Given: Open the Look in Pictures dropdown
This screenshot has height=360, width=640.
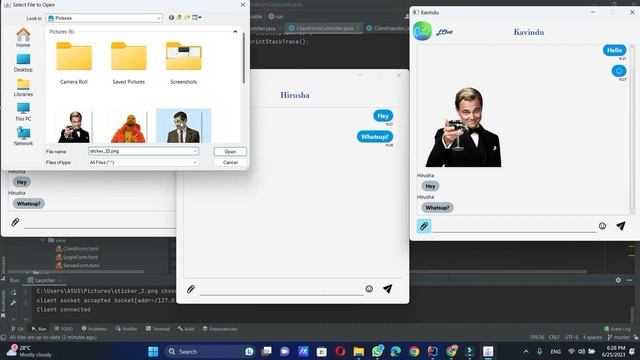Looking at the screenshot, I should click(104, 18).
